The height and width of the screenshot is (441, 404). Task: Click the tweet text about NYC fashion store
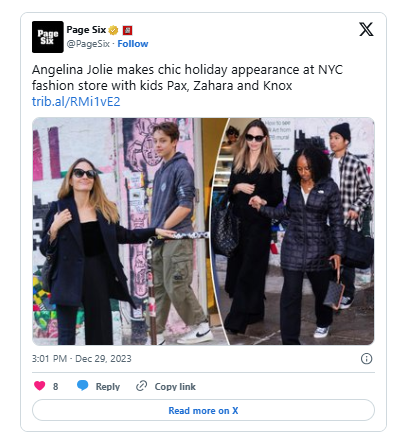click(x=187, y=78)
